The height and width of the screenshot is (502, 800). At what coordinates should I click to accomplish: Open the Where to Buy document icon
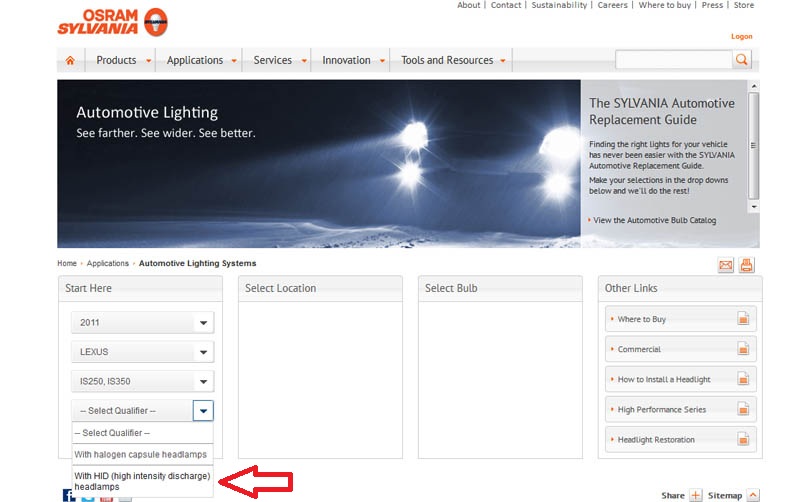point(743,319)
